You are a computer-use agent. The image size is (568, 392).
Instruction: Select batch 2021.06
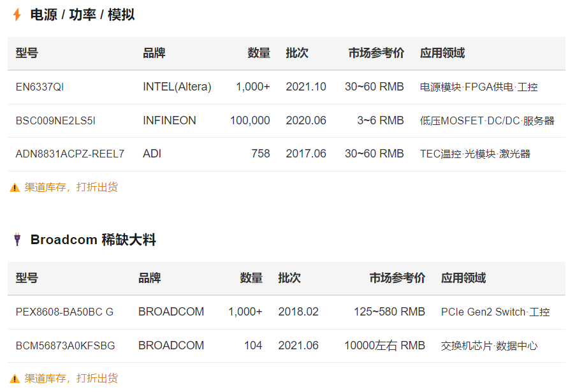(298, 345)
